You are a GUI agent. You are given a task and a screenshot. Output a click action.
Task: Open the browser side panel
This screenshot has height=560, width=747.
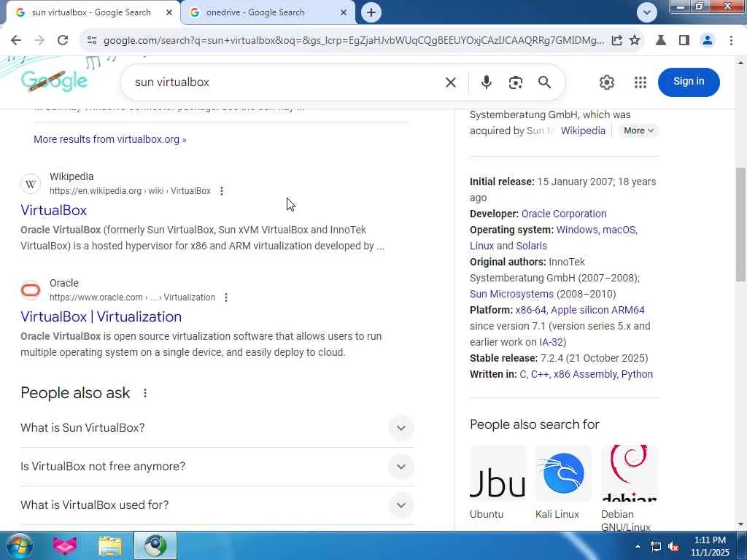point(684,41)
